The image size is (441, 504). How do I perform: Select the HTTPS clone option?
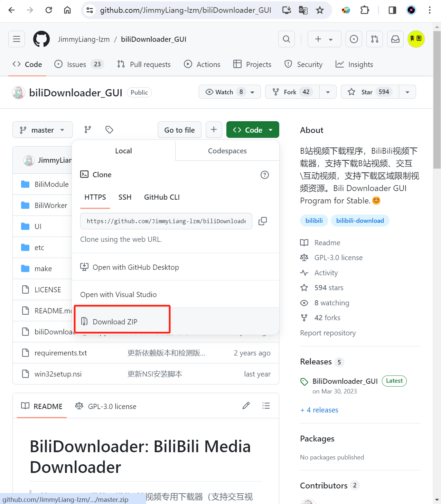(95, 197)
